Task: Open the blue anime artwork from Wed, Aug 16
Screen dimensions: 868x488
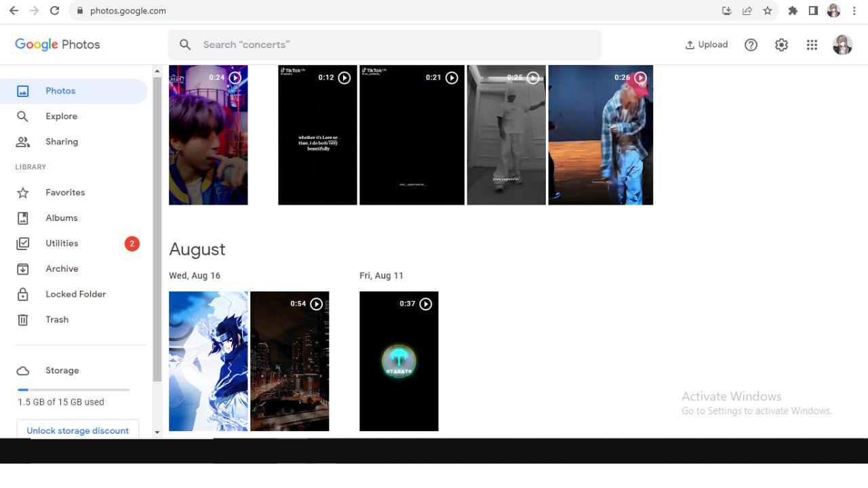Action: pos(208,361)
